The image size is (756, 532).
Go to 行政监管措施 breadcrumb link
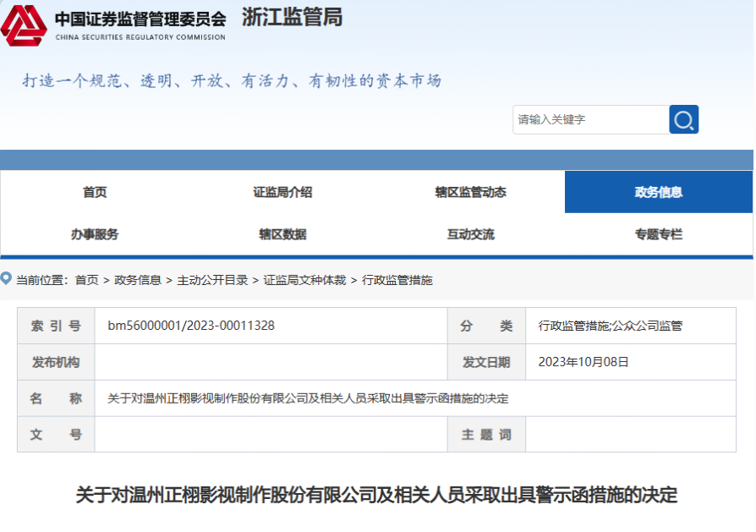pos(397,280)
